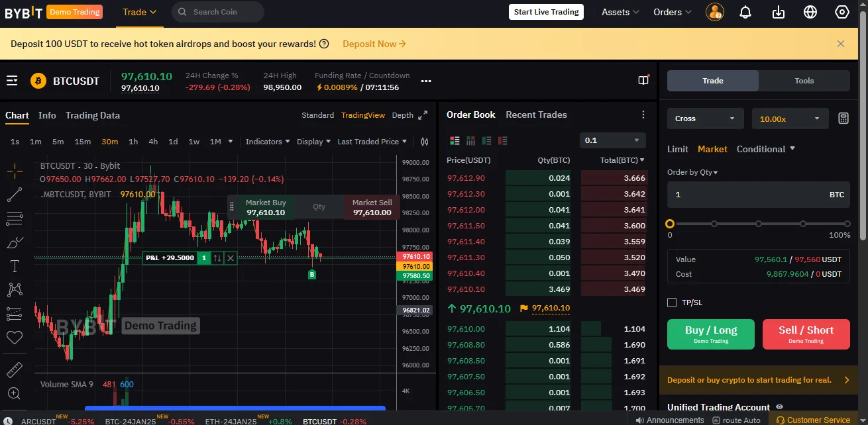Click the Buy / Long button
868x425 pixels.
pos(710,334)
